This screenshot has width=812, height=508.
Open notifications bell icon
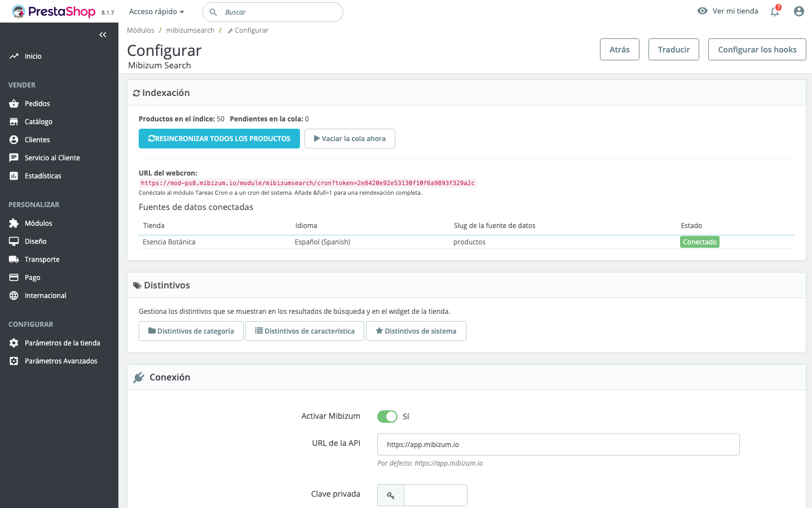pos(775,11)
